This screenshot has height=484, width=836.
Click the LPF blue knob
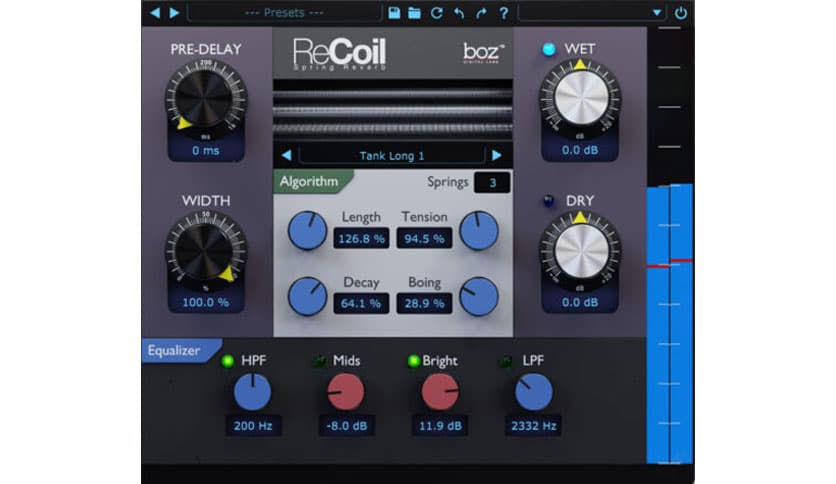click(x=534, y=392)
